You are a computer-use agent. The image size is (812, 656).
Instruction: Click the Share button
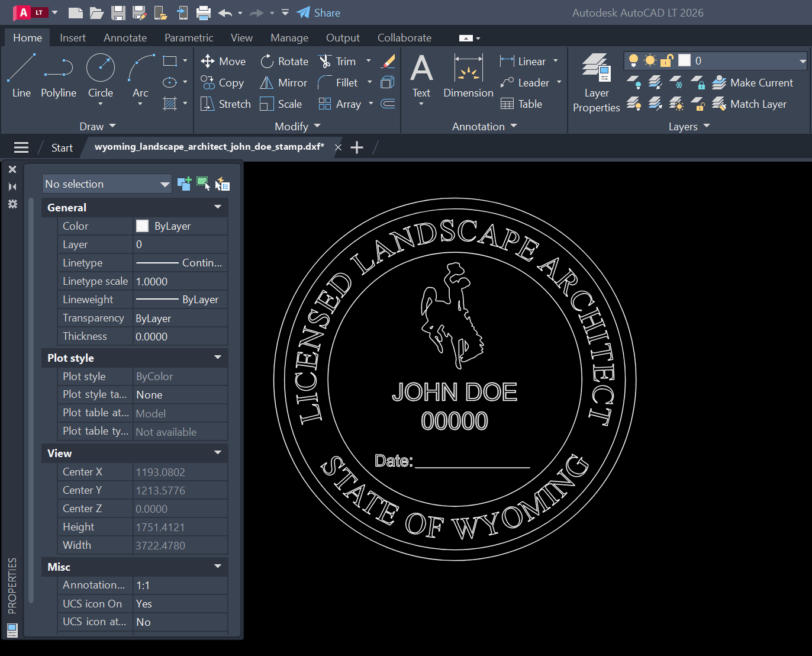[318, 12]
